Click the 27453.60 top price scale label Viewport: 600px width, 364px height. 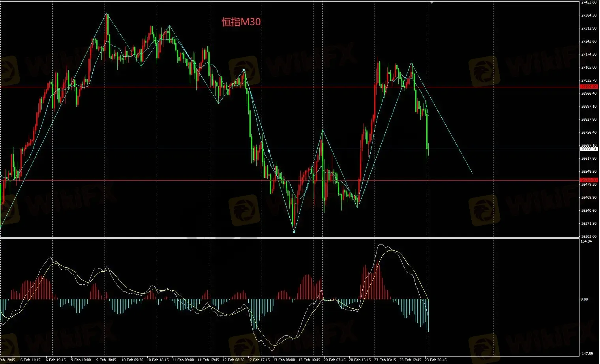tap(589, 2)
